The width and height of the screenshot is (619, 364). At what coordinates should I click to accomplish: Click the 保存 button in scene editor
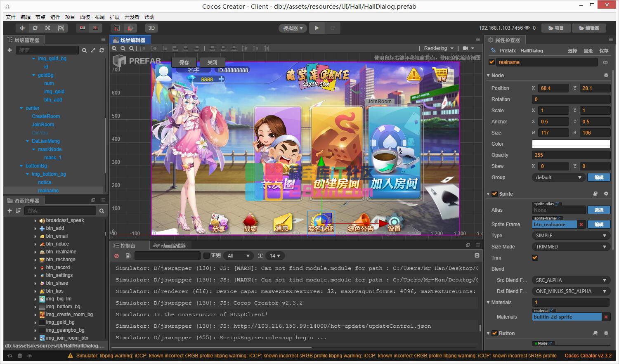[184, 62]
